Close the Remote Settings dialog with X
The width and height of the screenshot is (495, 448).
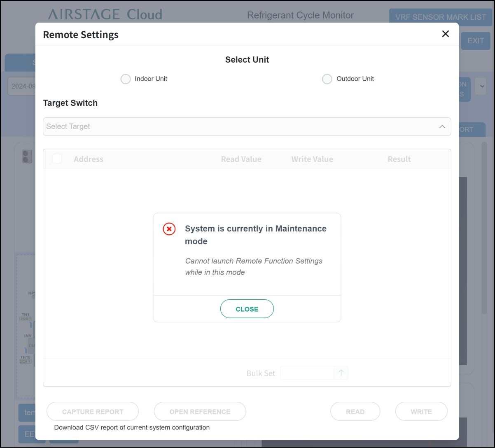click(x=445, y=34)
